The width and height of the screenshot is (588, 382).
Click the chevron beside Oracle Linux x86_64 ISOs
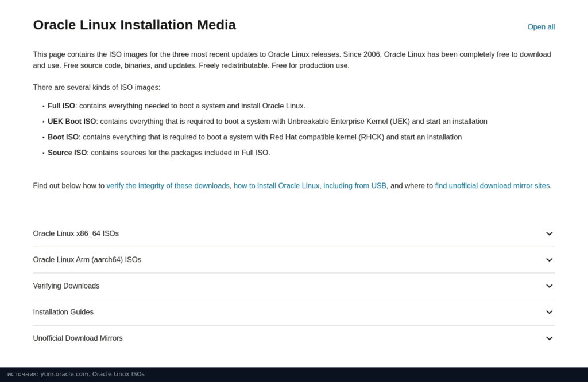(549, 233)
